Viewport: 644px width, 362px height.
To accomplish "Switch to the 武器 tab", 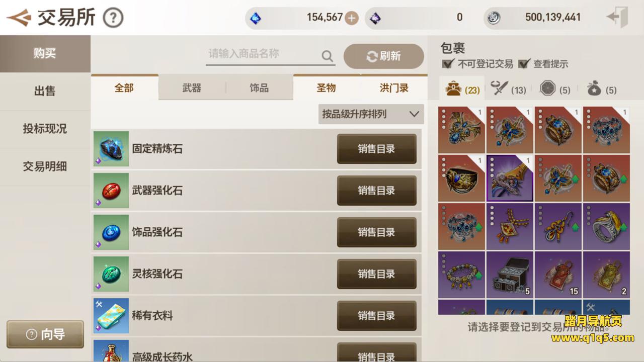I will coord(192,88).
